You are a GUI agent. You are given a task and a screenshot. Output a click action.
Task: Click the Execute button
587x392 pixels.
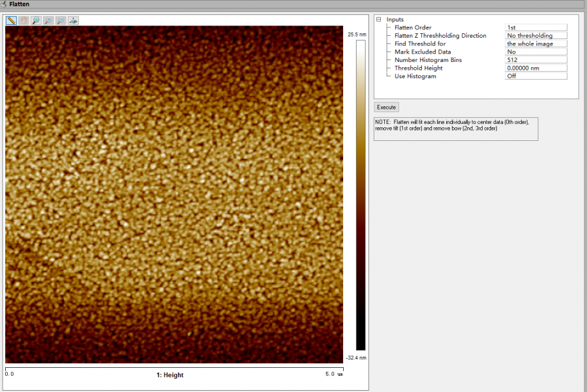[386, 107]
